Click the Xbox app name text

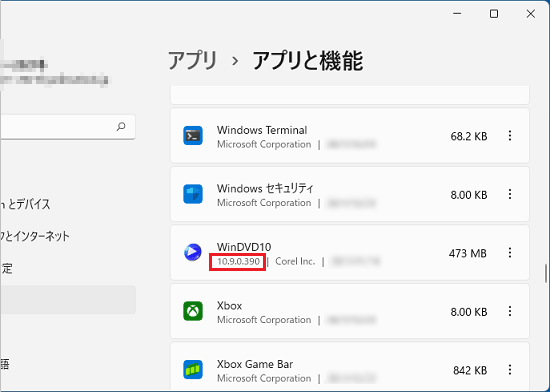[x=229, y=306]
